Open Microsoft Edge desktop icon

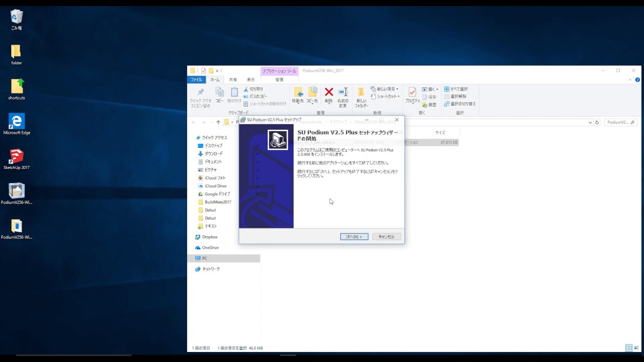point(17,124)
